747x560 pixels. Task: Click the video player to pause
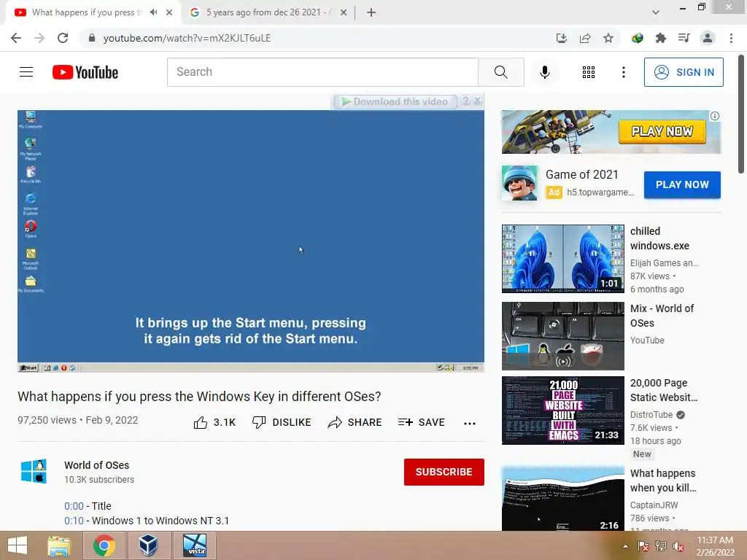click(x=251, y=241)
